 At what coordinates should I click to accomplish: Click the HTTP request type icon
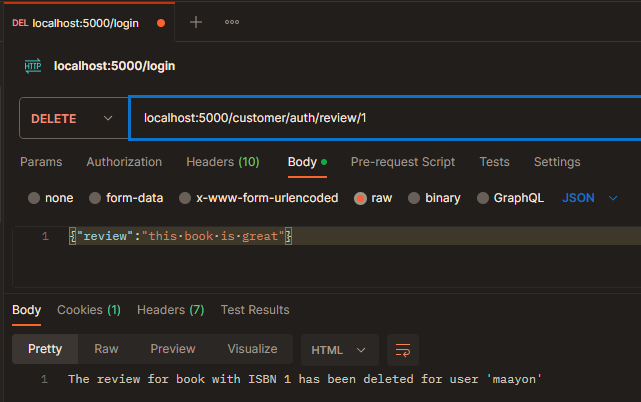pos(33,66)
